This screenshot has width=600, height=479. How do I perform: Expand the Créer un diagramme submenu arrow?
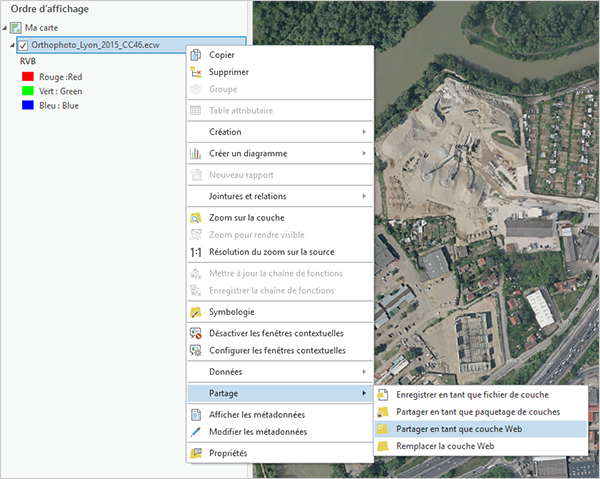[x=364, y=153]
